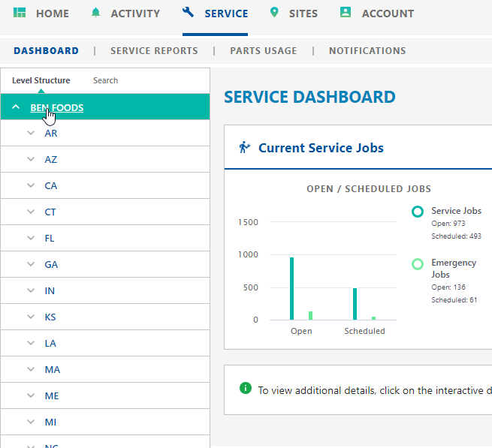
Task: Switch to Parts Usage tab
Action: 263,51
